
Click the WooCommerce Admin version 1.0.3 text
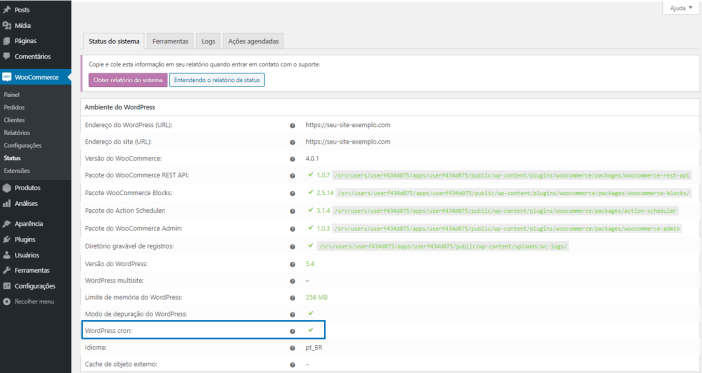point(323,228)
